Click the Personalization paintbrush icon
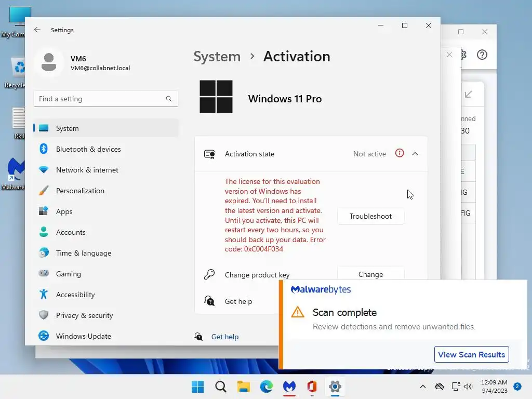532x399 pixels. (44, 190)
